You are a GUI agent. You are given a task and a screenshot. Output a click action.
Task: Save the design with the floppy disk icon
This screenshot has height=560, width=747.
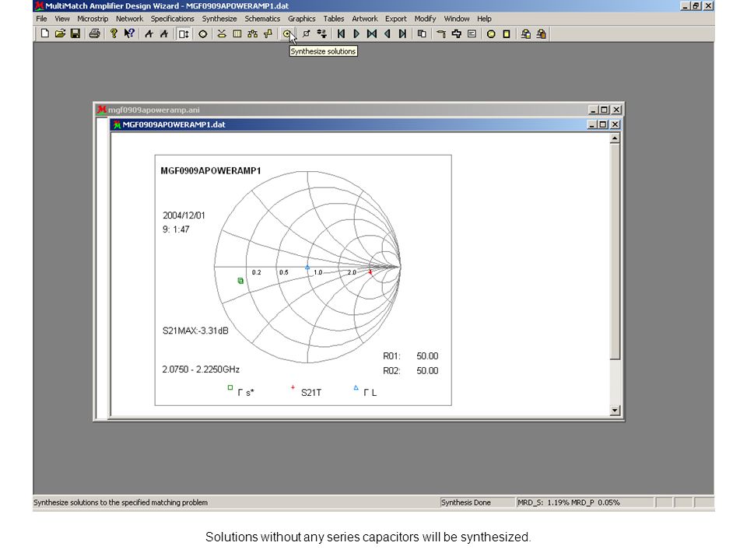point(75,33)
